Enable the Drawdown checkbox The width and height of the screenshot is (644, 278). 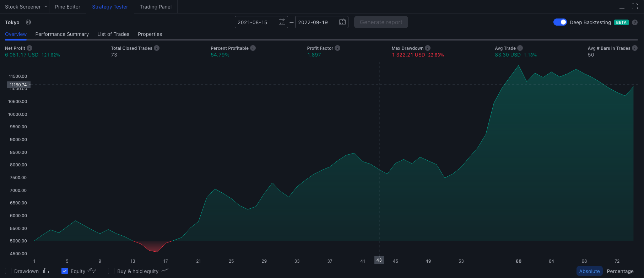(x=8, y=271)
